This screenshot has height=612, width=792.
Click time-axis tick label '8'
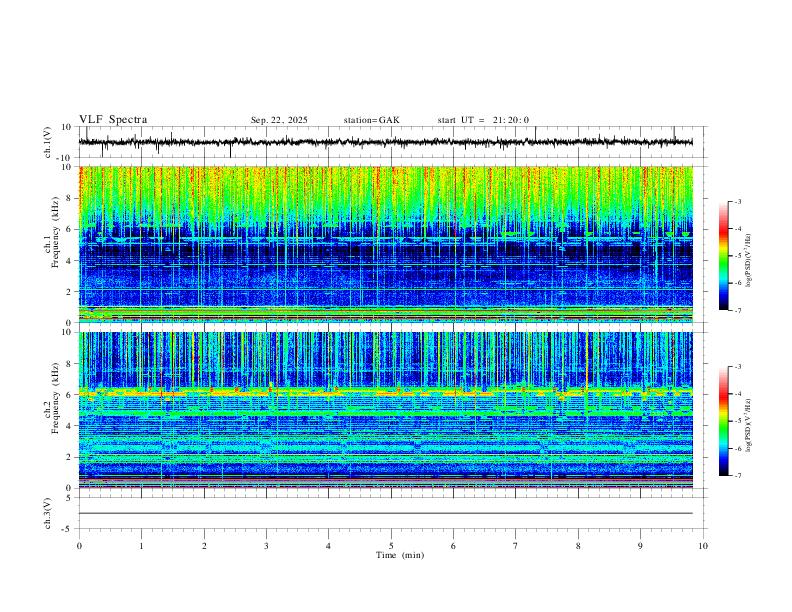(x=578, y=546)
